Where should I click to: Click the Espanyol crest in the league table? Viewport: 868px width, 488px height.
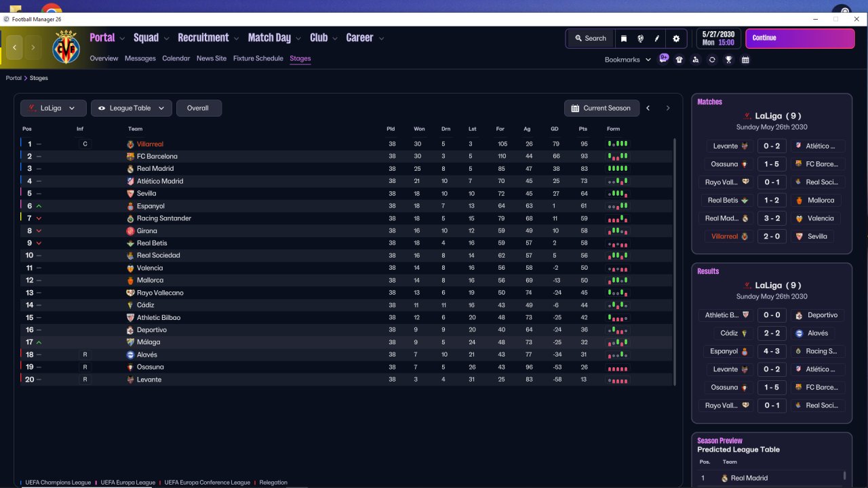131,206
